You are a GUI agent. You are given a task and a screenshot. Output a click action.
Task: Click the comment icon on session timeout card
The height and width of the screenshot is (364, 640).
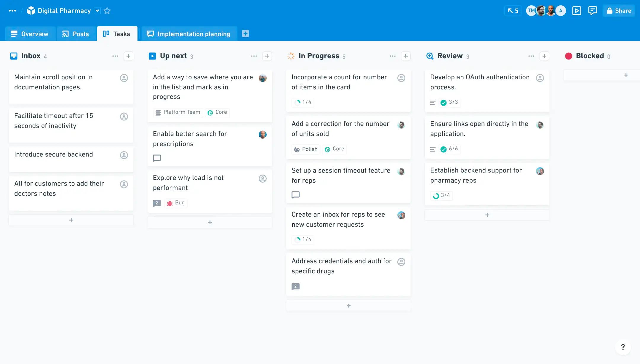pyautogui.click(x=295, y=195)
